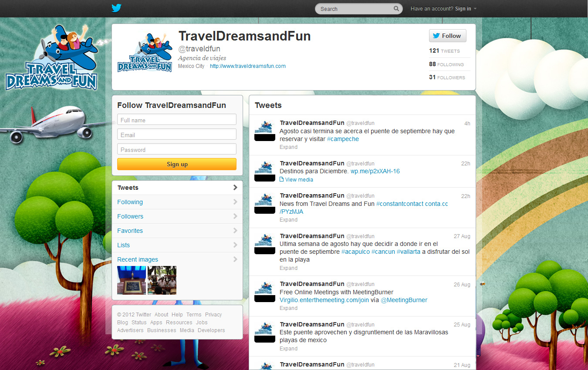Open the 26 Aug tweet timestamp
Screen dimensions: 588x370
click(x=462, y=285)
